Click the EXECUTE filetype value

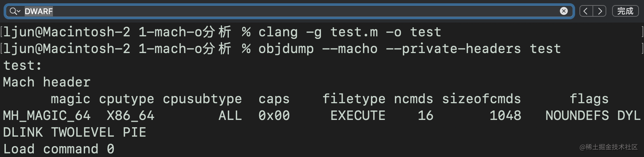pyautogui.click(x=358, y=116)
